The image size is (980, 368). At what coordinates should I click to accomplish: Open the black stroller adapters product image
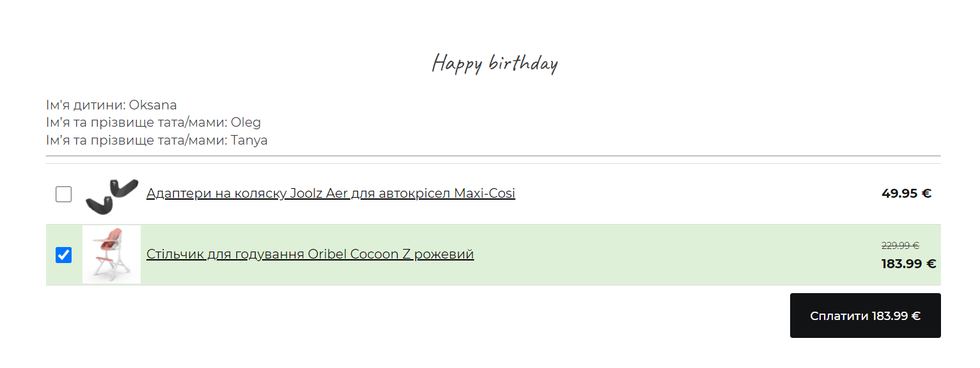tap(111, 194)
